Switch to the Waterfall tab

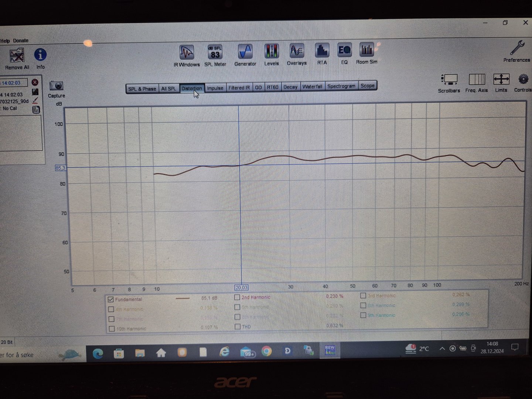point(312,86)
